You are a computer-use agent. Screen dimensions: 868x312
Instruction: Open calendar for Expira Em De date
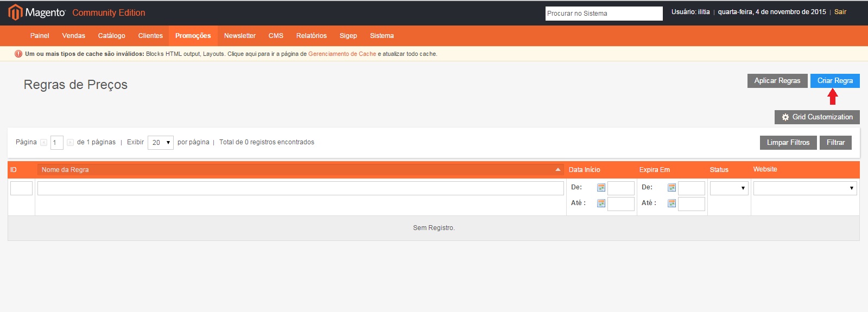(671, 188)
